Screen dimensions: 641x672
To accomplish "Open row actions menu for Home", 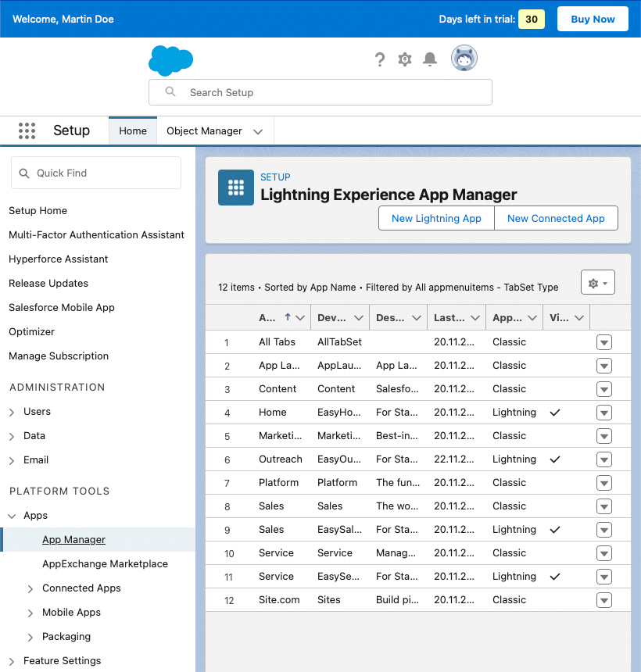I will (x=603, y=413).
